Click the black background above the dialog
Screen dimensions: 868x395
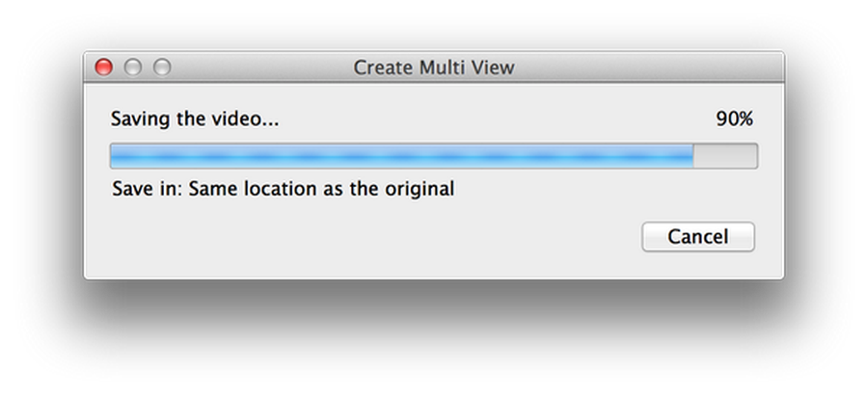point(434,24)
